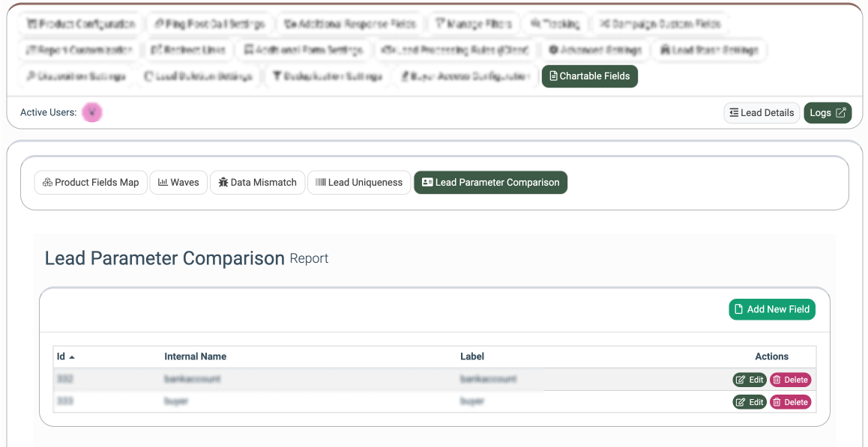Edit the bankaccount field row
868x447 pixels.
pyautogui.click(x=750, y=380)
